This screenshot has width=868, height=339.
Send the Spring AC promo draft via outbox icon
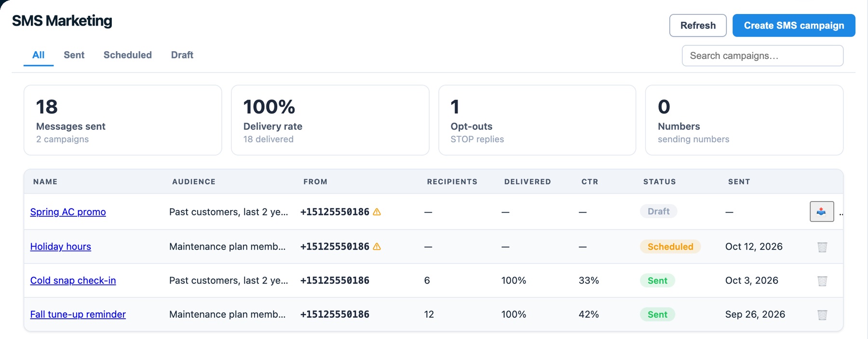tap(822, 212)
